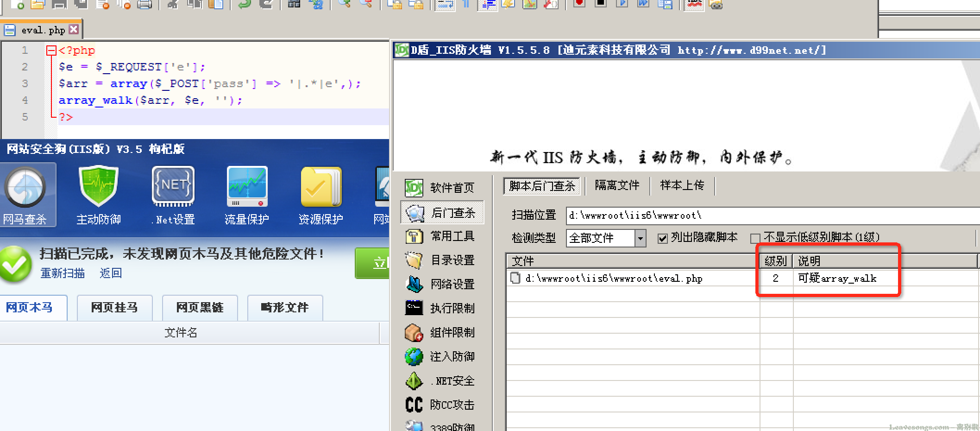Toggle the 列出隐藏脚本 checkbox

click(x=663, y=238)
